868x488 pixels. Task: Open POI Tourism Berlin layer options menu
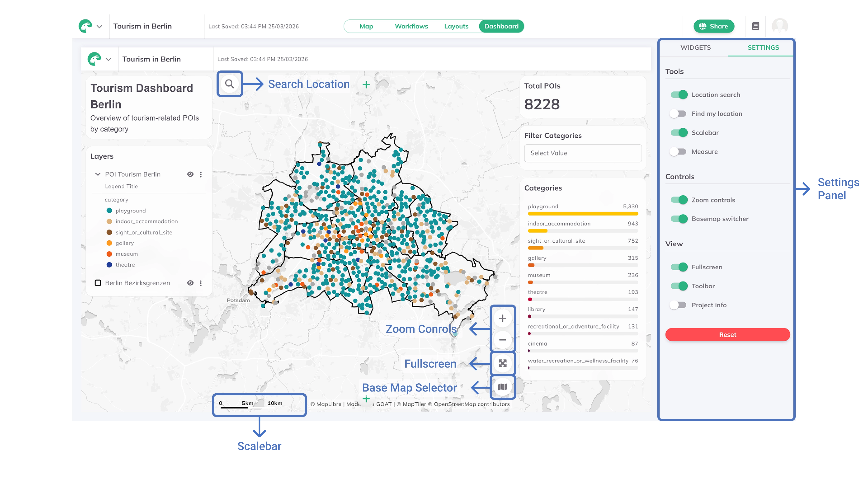pyautogui.click(x=201, y=174)
